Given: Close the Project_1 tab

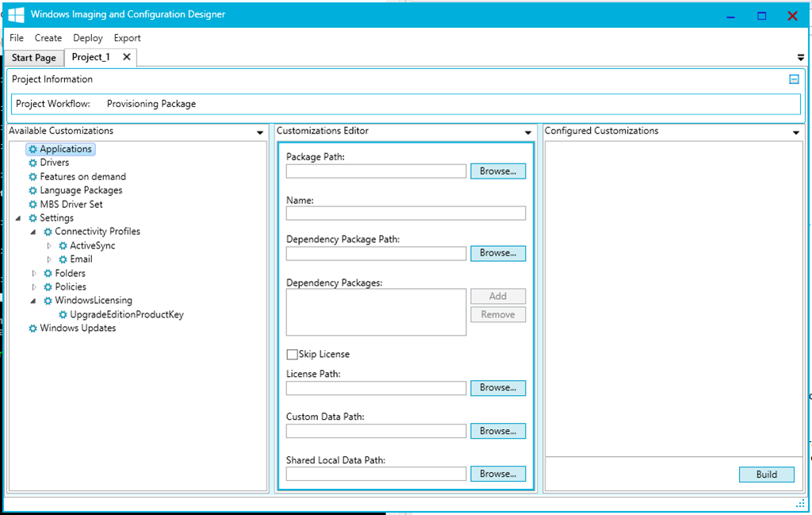Looking at the screenshot, I should (x=126, y=57).
